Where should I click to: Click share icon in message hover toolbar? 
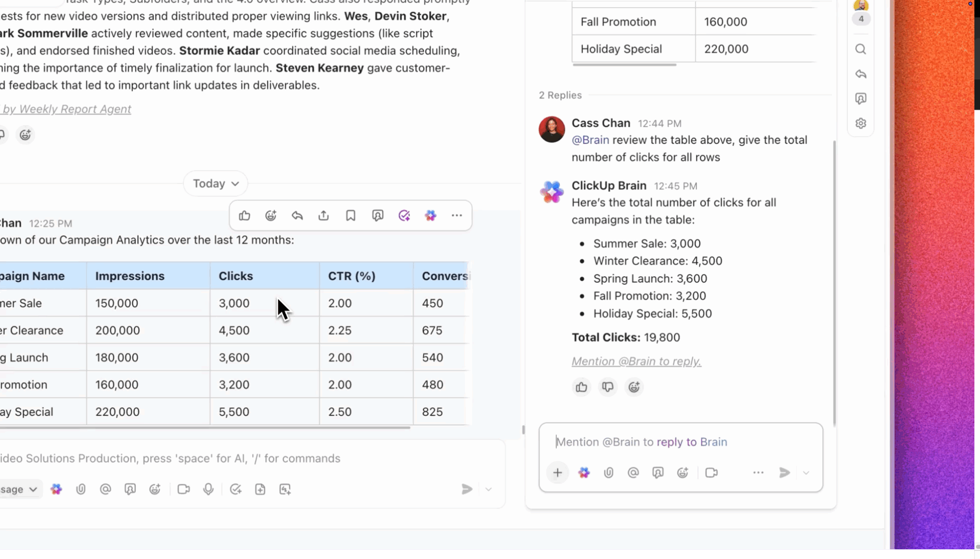coord(324,216)
